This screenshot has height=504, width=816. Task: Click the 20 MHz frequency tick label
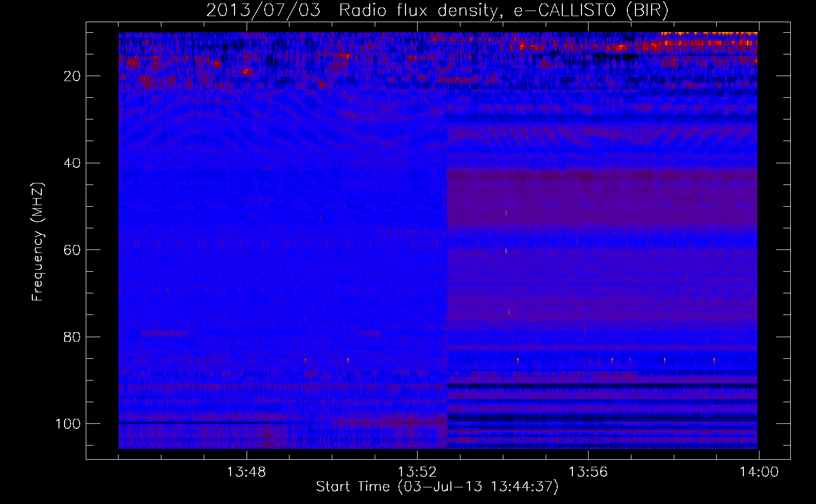pos(73,76)
